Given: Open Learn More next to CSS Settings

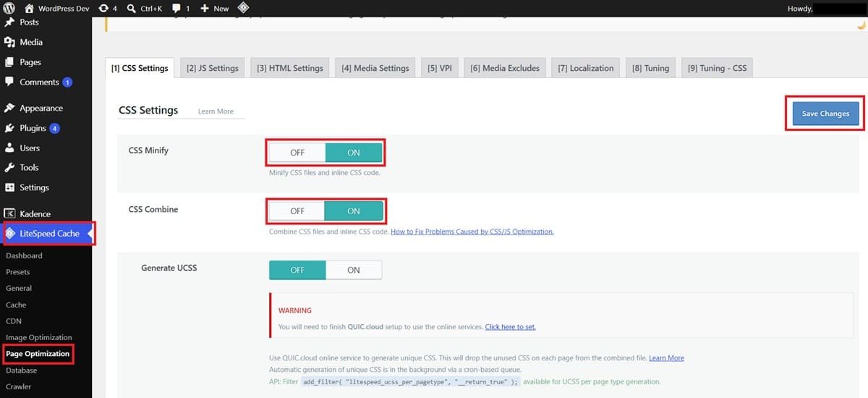Looking at the screenshot, I should (216, 111).
